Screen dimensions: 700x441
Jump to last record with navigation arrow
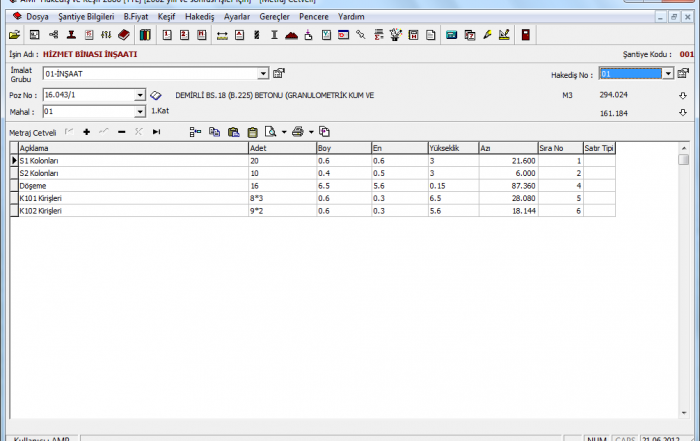click(x=156, y=132)
